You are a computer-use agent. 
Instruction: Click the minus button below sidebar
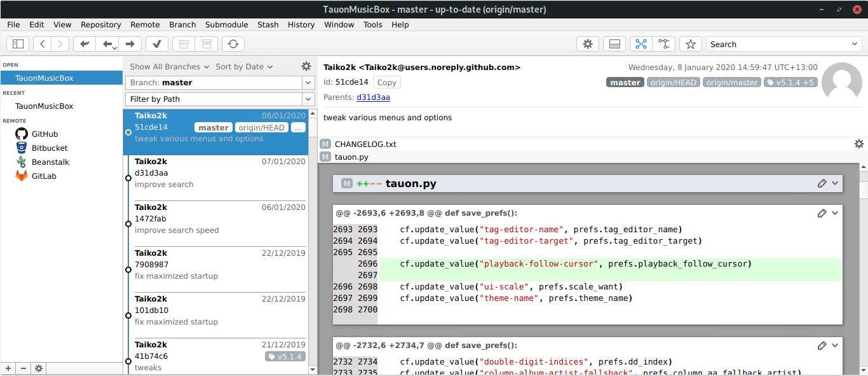coord(24,368)
